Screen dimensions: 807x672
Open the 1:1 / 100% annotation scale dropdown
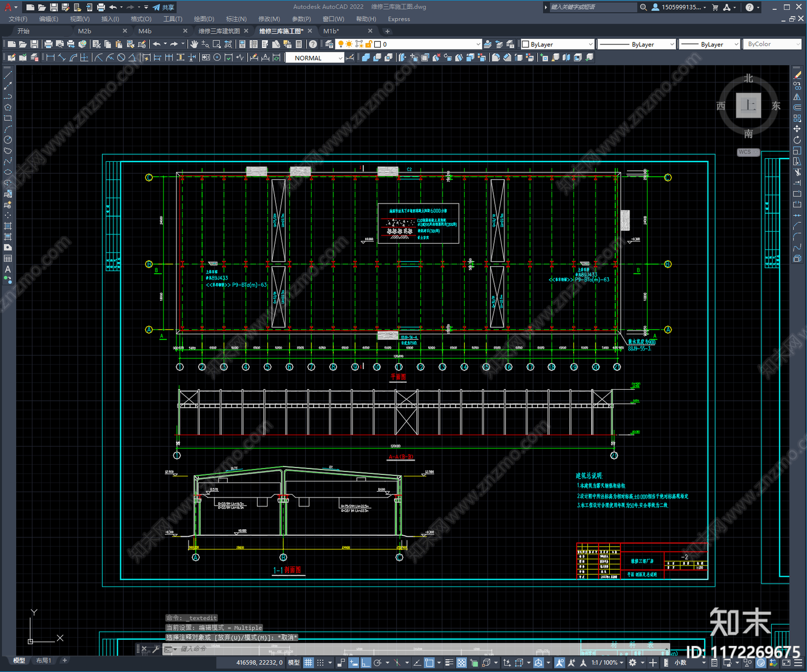[607, 663]
